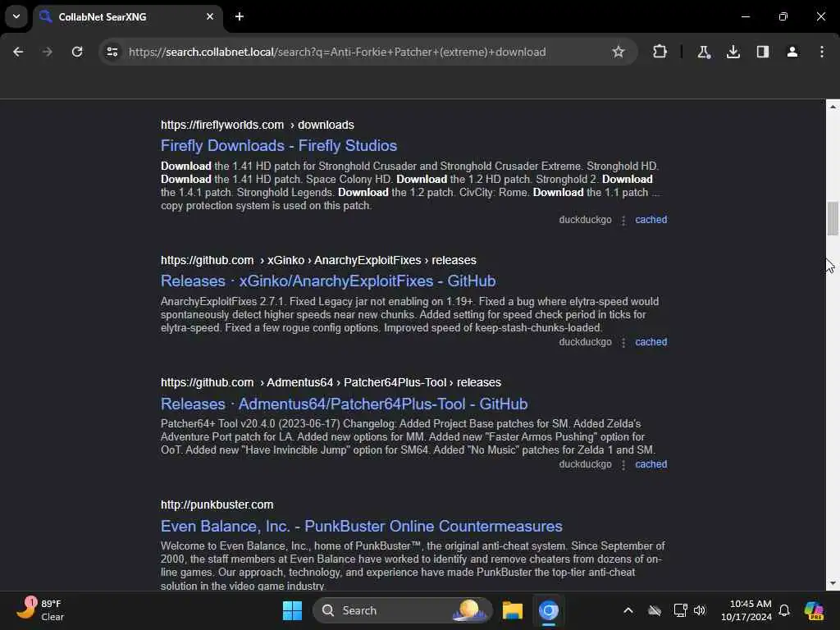Open the volume speaker tray icon
Screen dimensions: 840x630
tap(700, 610)
